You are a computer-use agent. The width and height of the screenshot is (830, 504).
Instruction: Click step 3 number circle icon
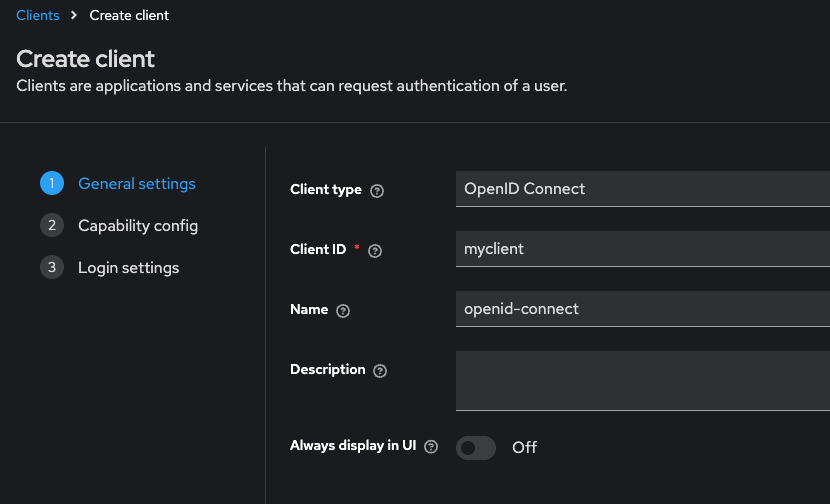tap(51, 267)
